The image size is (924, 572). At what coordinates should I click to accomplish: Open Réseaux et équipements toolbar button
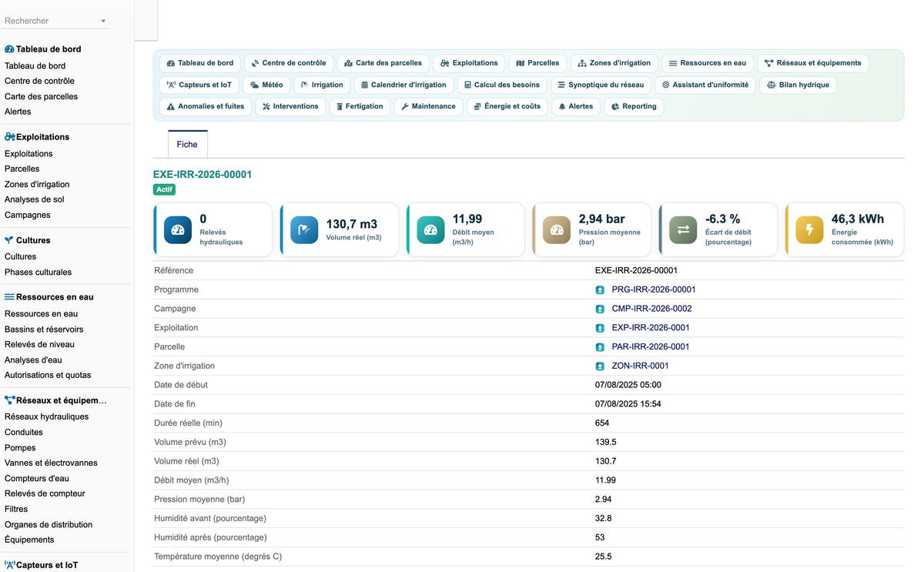(x=813, y=63)
